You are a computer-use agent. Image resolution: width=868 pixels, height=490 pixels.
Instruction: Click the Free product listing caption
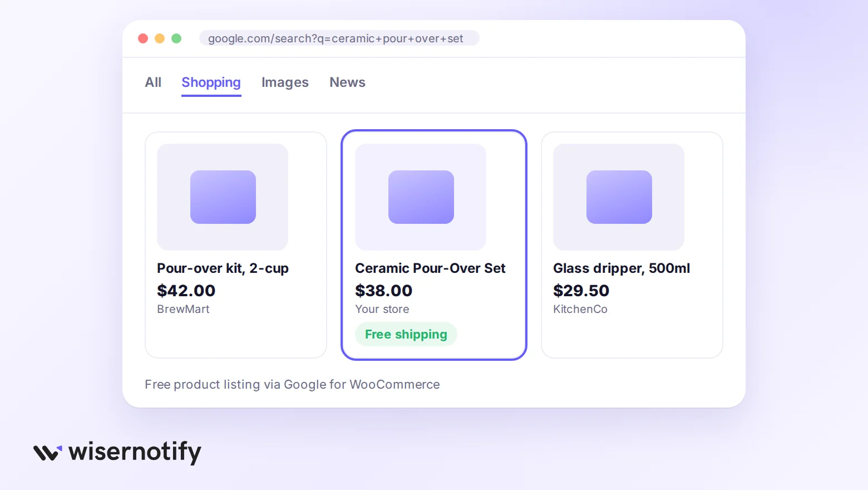292,385
